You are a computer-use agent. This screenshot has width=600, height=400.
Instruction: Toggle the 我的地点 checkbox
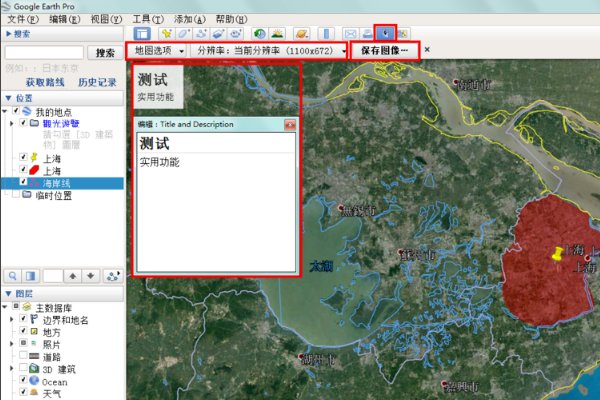click(x=16, y=111)
